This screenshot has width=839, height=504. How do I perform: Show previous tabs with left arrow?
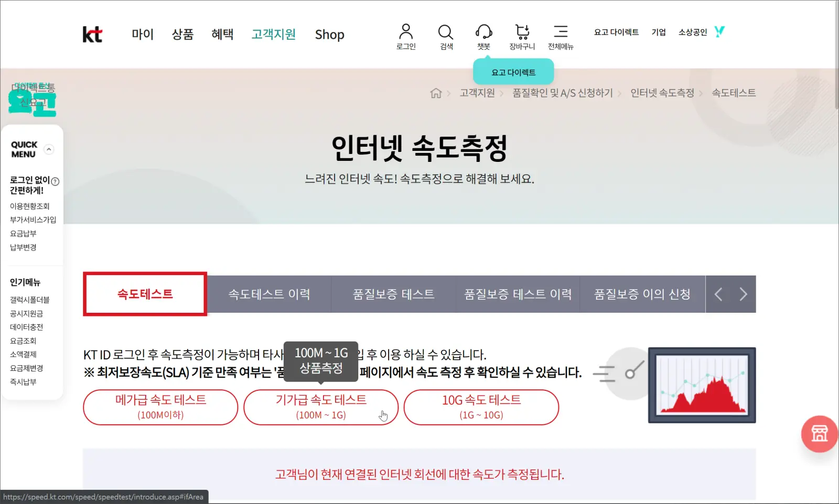(718, 294)
